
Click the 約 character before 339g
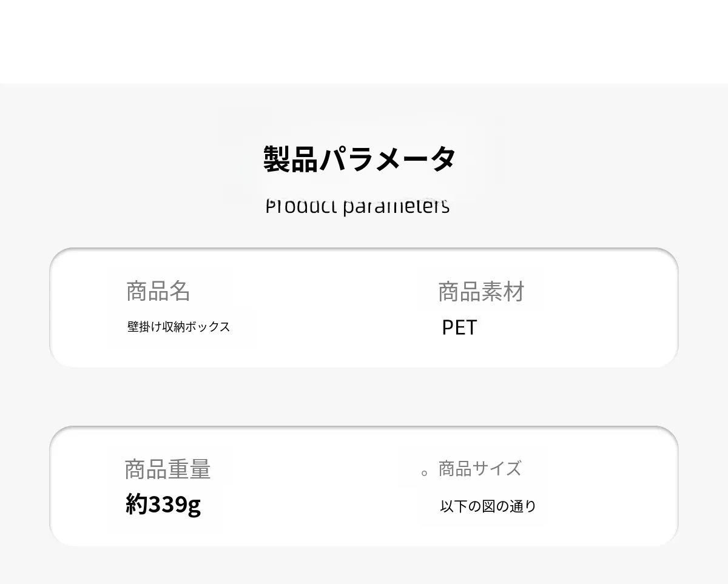tap(136, 504)
